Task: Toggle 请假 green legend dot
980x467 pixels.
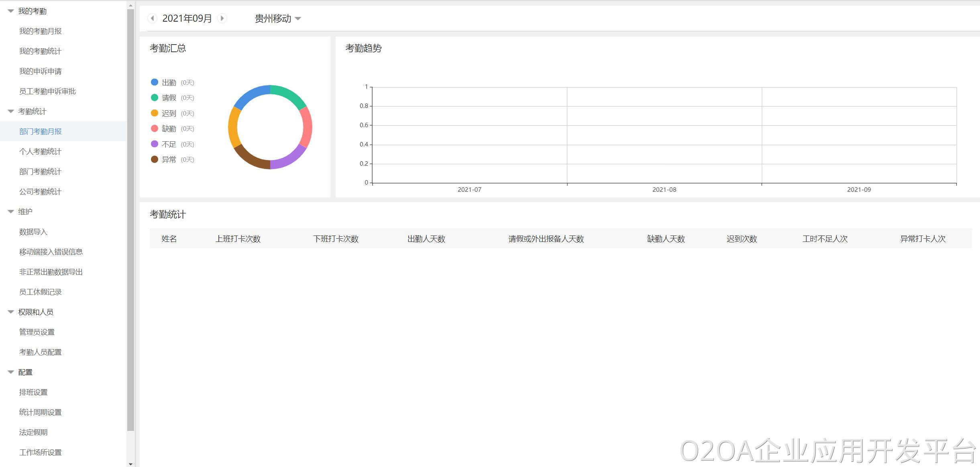Action: pyautogui.click(x=155, y=97)
